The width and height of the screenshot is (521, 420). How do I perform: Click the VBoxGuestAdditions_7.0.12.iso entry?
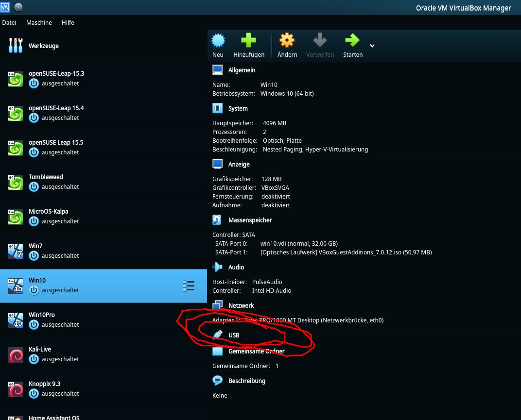(346, 252)
